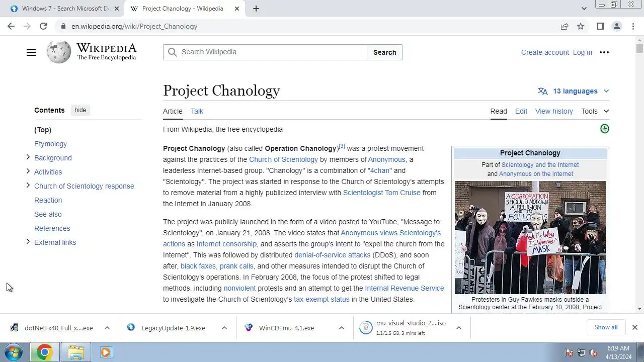Open Windows Explorer from the taskbar
Image resolution: width=644 pixels, height=362 pixels.
pyautogui.click(x=76, y=352)
